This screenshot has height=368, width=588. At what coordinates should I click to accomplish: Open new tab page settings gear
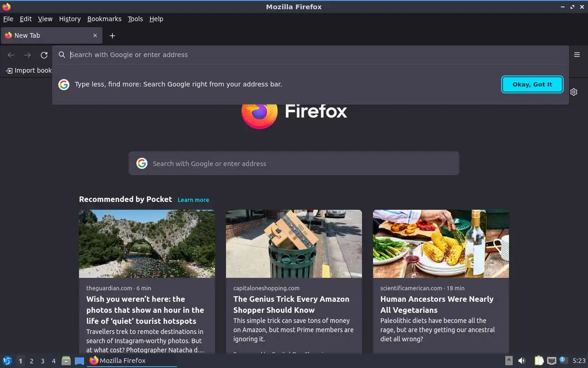574,92
